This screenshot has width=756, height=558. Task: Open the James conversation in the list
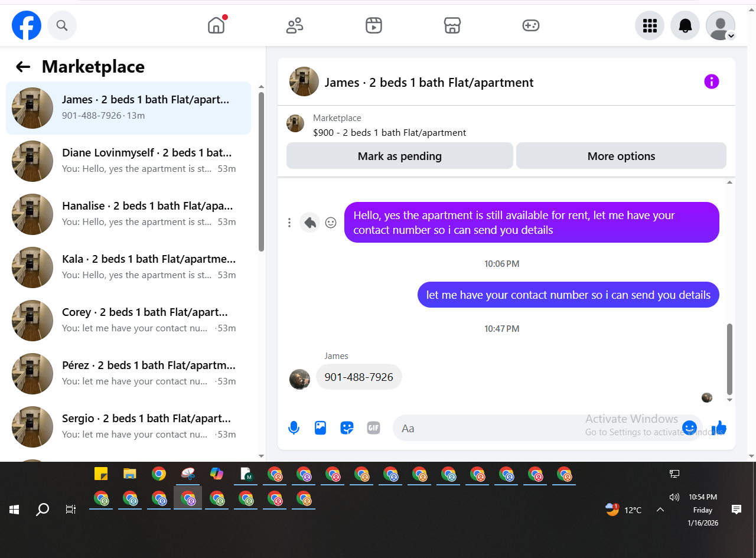pos(128,108)
